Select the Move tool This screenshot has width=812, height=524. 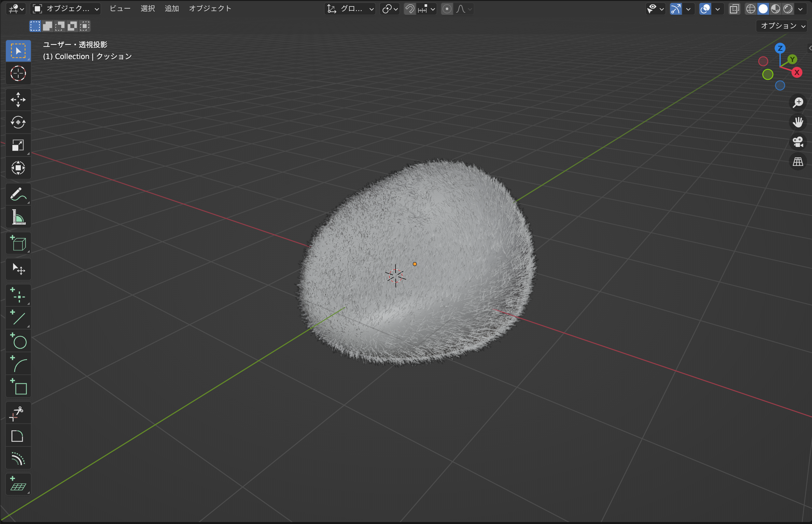click(x=18, y=100)
